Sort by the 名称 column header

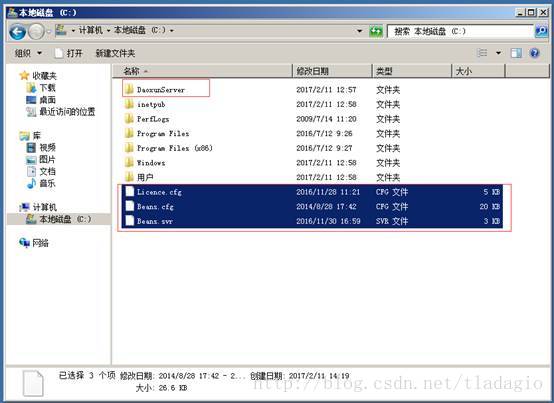click(203, 71)
